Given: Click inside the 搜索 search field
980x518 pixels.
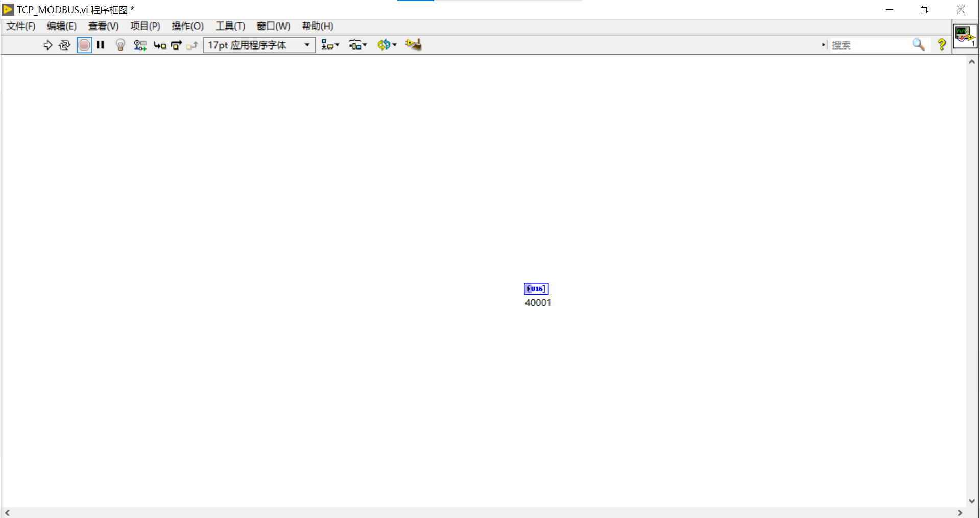Looking at the screenshot, I should (868, 45).
